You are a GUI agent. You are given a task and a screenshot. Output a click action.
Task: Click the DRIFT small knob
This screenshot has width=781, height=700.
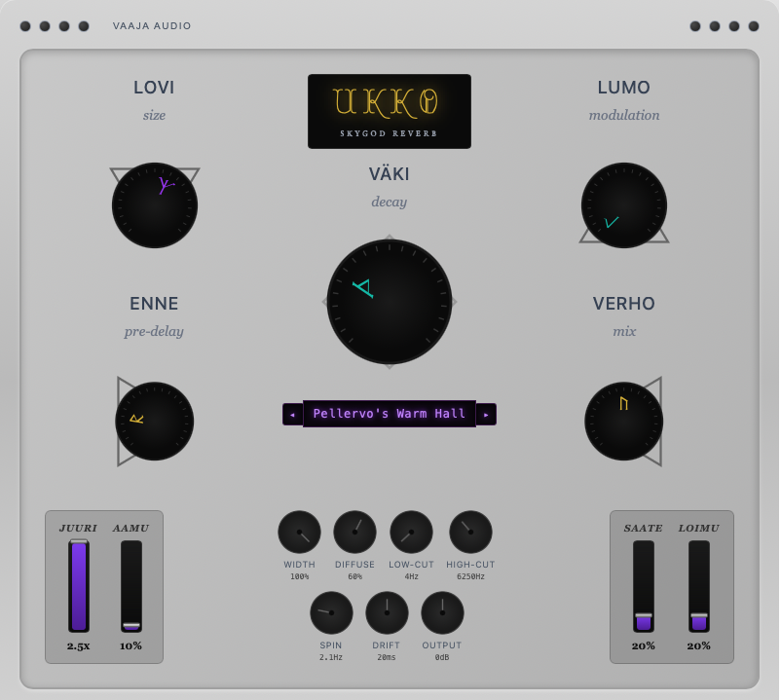click(x=387, y=613)
